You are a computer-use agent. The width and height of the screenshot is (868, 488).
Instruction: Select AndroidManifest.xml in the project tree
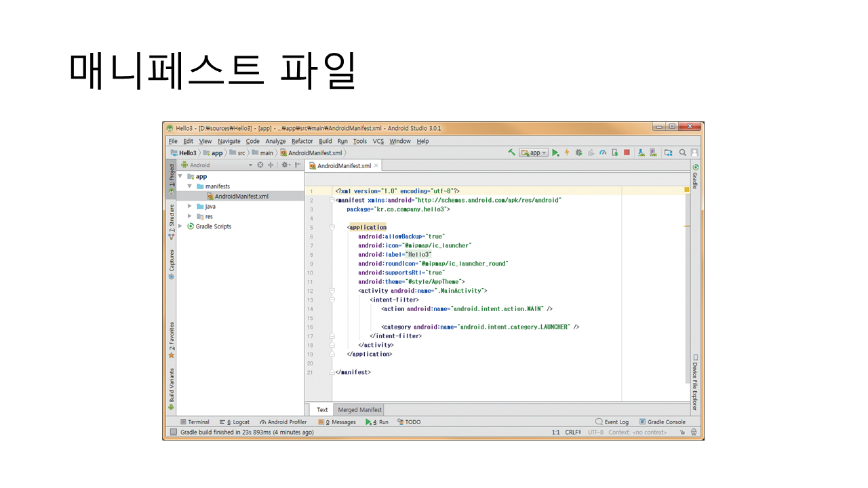[241, 197]
